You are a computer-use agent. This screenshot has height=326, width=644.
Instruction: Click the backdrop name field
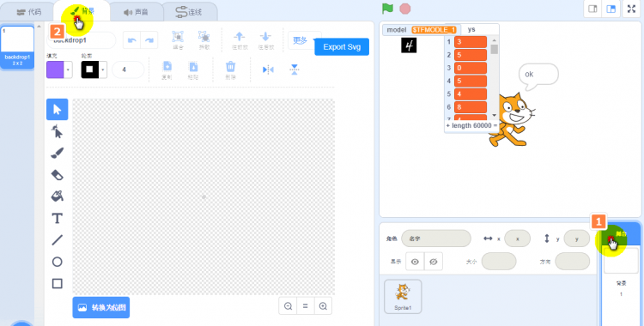pos(82,40)
